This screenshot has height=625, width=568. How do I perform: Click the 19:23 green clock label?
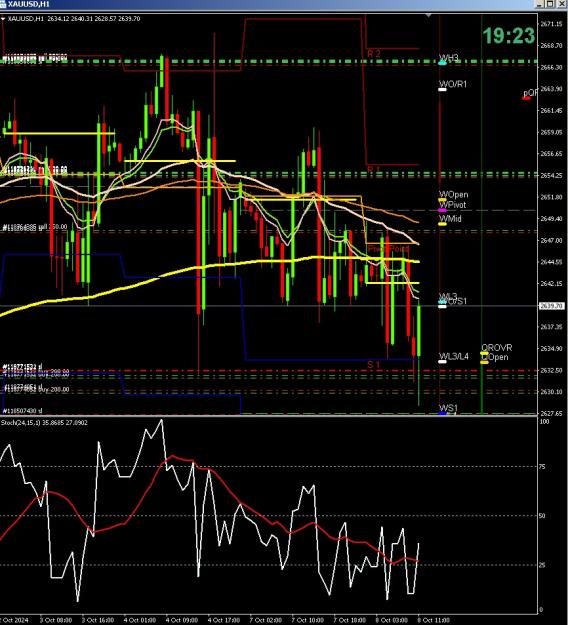pyautogui.click(x=509, y=36)
